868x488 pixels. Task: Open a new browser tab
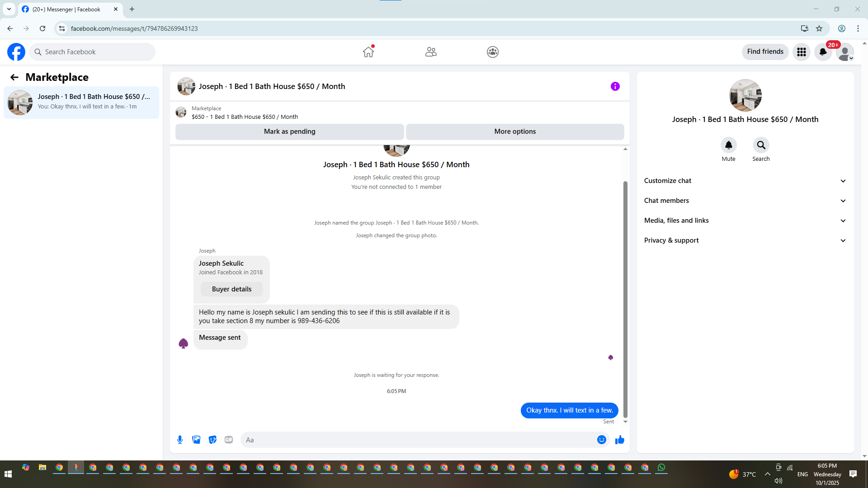coord(132,9)
